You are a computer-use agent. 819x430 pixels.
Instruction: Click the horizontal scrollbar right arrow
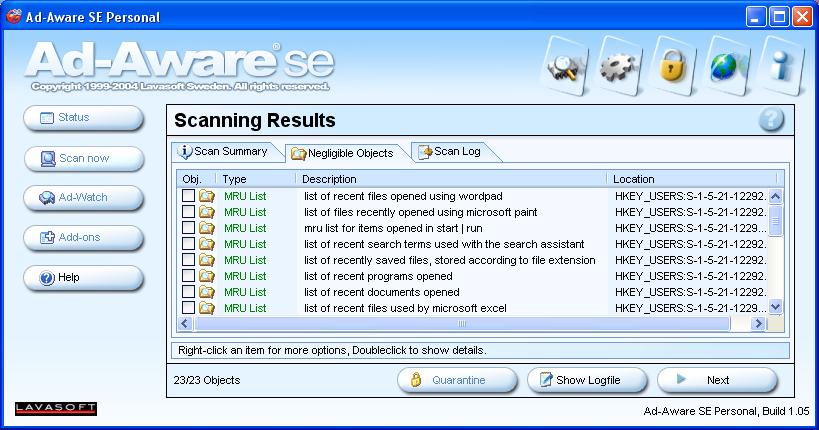pyautogui.click(x=758, y=323)
